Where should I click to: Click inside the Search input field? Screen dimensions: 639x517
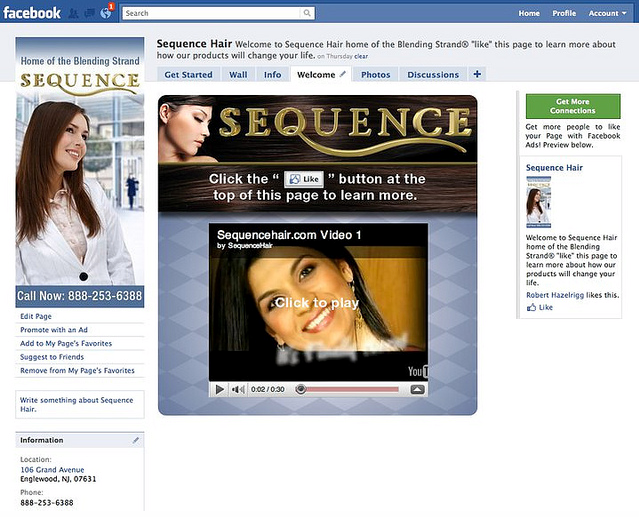[212, 13]
